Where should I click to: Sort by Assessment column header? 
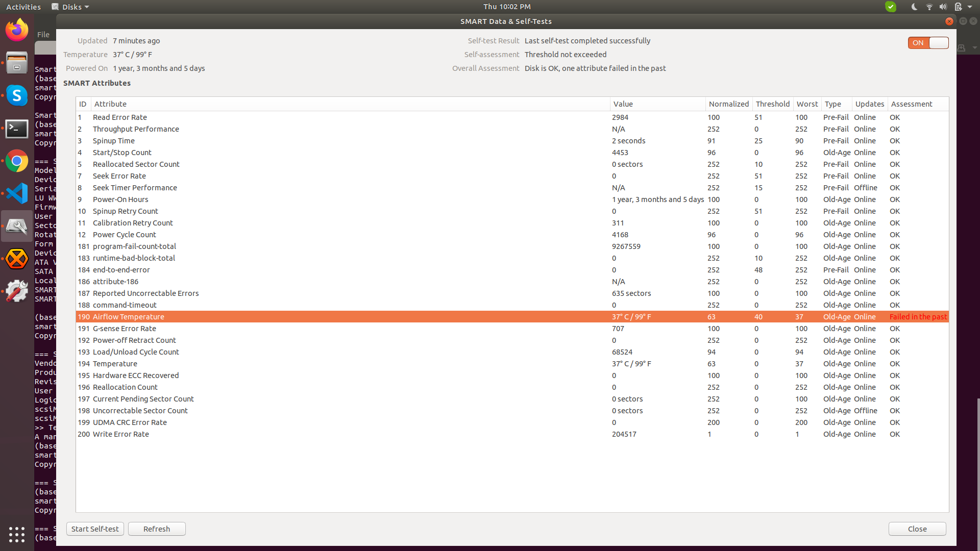pos(918,104)
